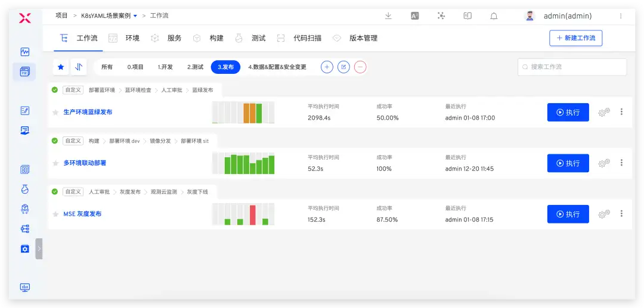Switch to the 版本管理 tab
Viewport: 644px width, 308px height.
pyautogui.click(x=355, y=38)
